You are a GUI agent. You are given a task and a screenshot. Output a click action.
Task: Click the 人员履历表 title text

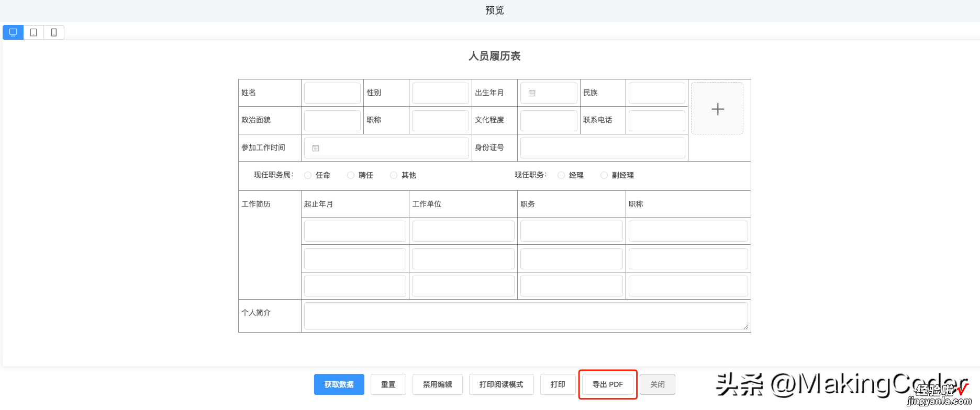tap(494, 56)
